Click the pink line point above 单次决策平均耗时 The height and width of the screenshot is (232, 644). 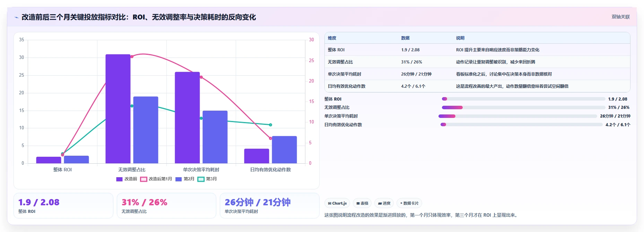[201, 77]
